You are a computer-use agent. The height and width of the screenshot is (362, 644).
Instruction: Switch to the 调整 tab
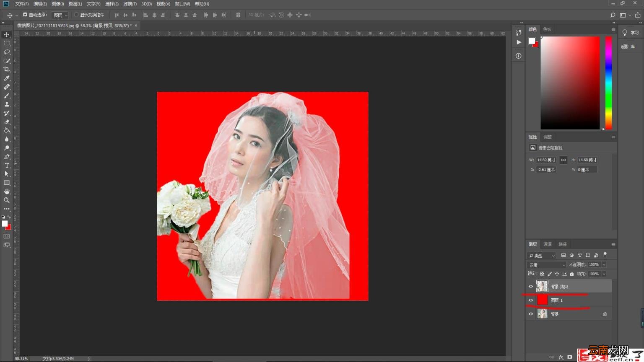coord(548,137)
